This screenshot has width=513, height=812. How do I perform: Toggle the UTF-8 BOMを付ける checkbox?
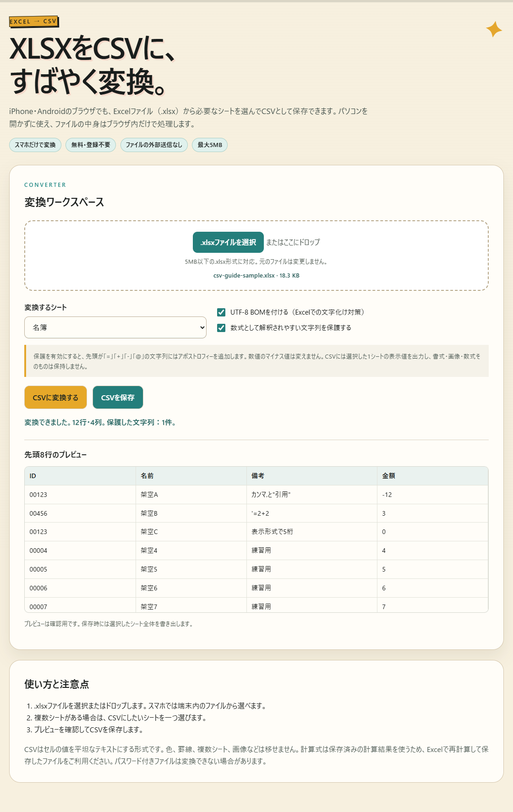[221, 312]
